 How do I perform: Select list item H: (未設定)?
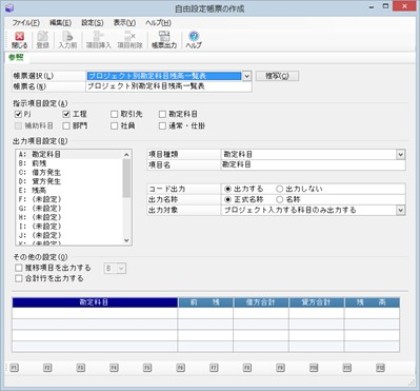[69, 217]
